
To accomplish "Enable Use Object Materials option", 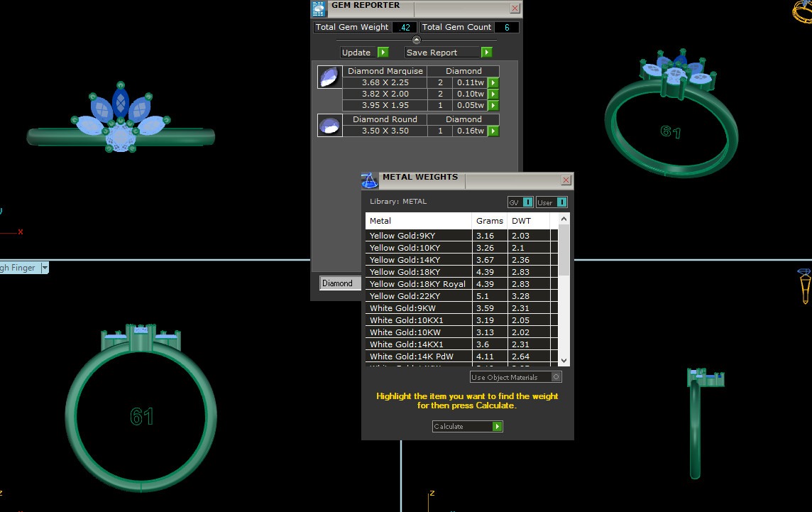I will point(556,377).
